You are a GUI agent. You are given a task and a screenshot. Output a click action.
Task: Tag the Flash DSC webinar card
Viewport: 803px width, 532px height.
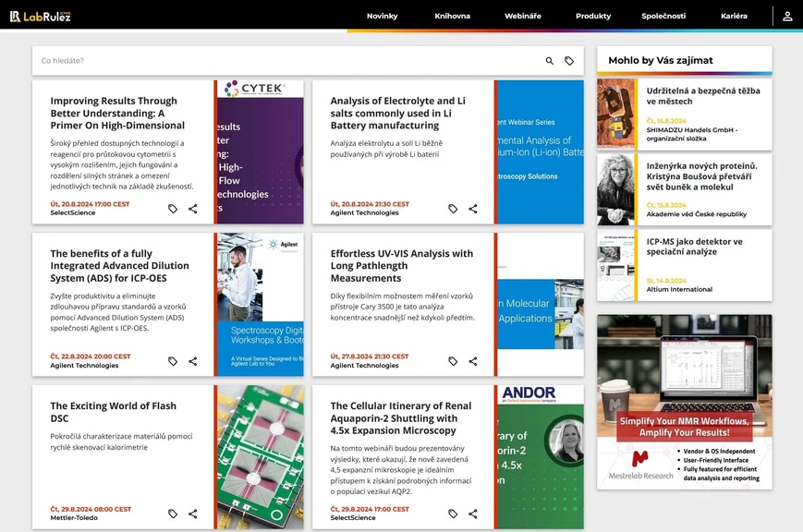point(173,514)
